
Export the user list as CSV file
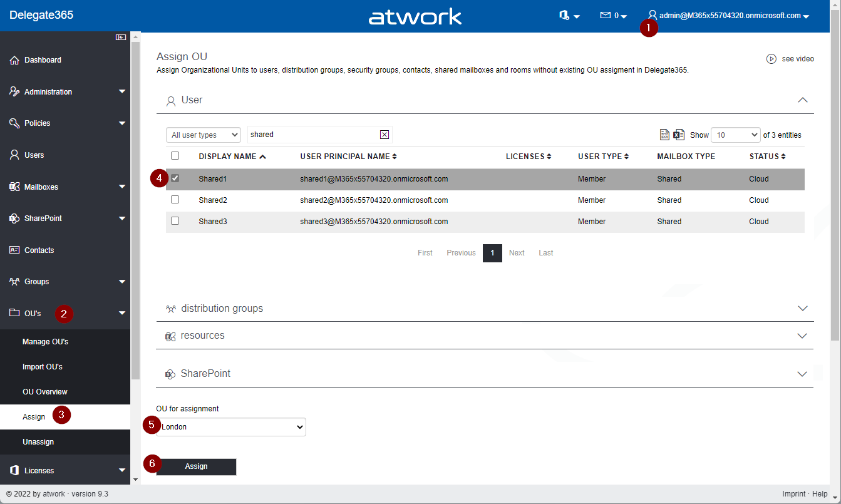(x=665, y=135)
